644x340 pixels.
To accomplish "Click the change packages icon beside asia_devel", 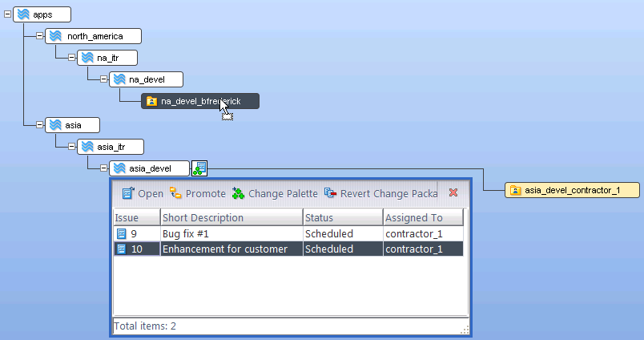I will [x=199, y=168].
